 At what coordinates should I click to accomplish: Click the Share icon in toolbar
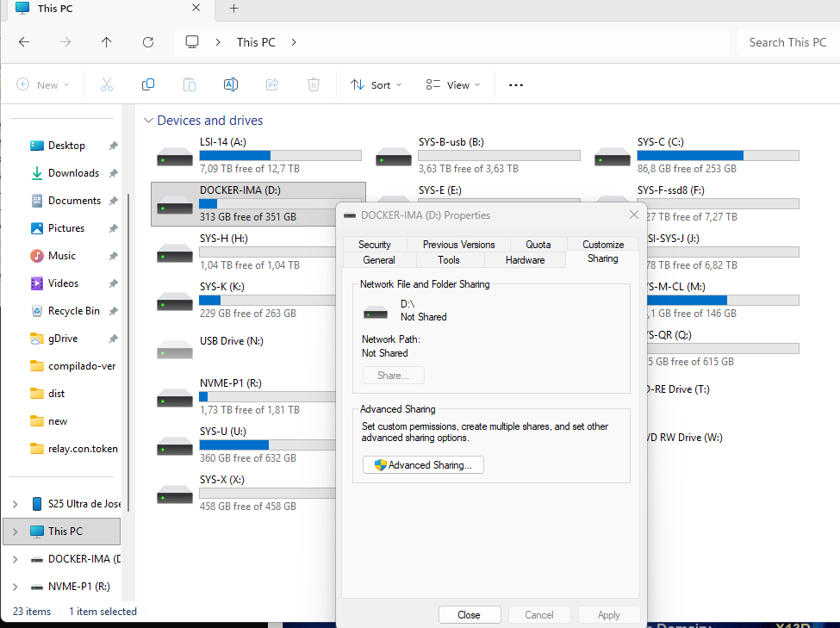click(x=272, y=84)
